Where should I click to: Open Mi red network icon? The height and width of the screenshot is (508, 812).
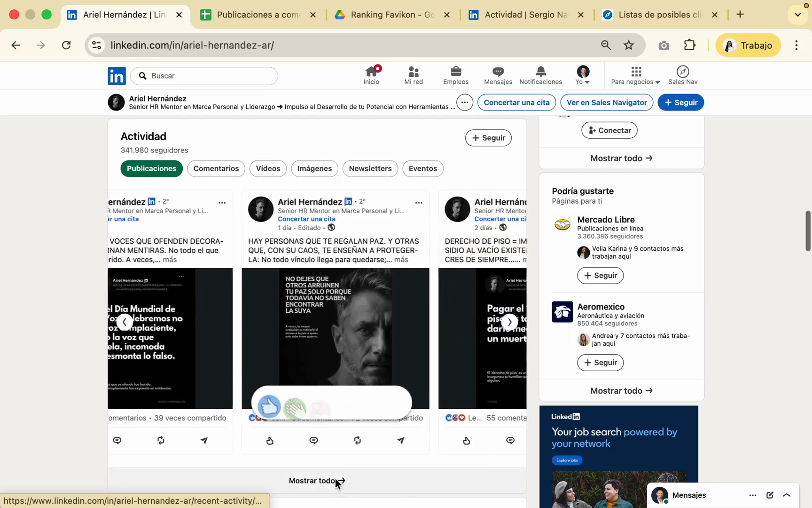pos(414,75)
